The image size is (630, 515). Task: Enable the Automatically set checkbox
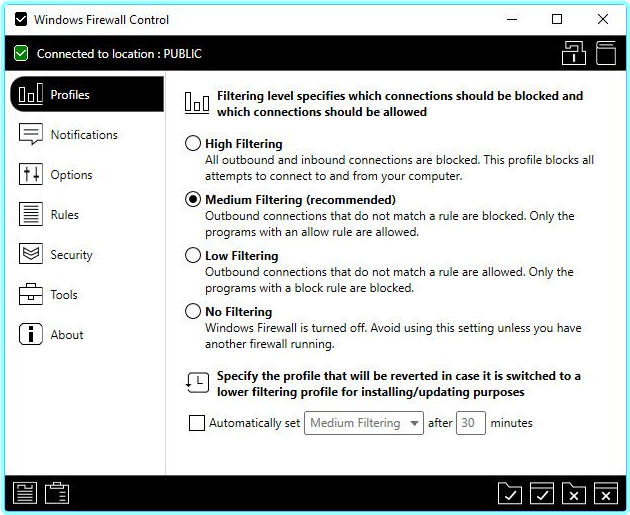tap(197, 423)
